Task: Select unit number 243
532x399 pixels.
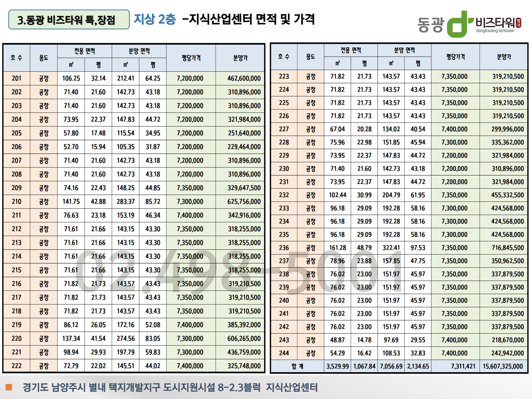Action: pos(284,340)
